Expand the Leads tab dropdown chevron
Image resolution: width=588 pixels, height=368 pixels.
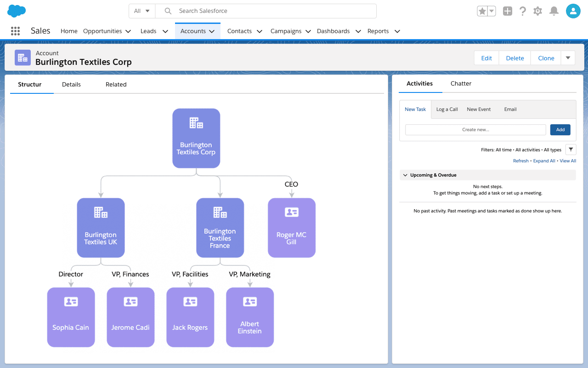165,31
